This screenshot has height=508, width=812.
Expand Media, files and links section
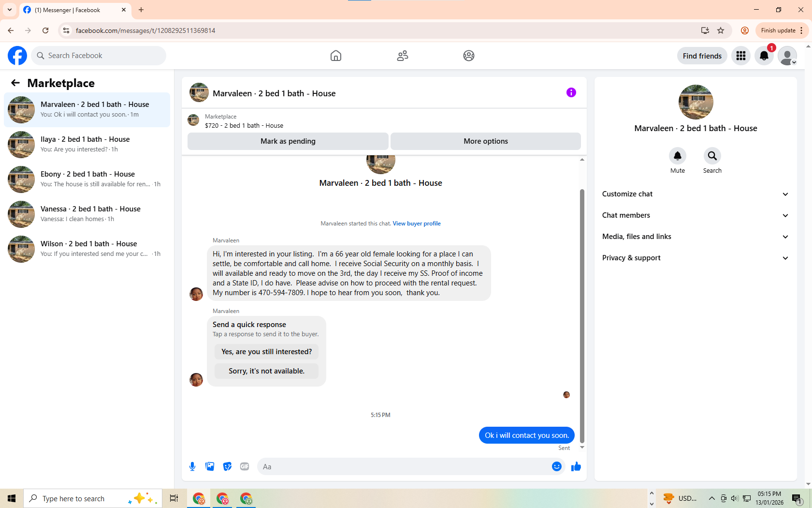click(x=696, y=237)
